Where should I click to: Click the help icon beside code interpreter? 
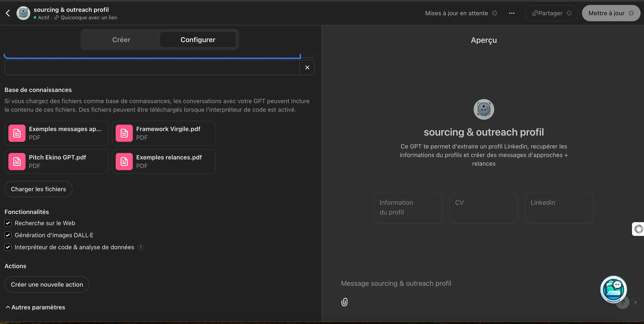coord(141,247)
